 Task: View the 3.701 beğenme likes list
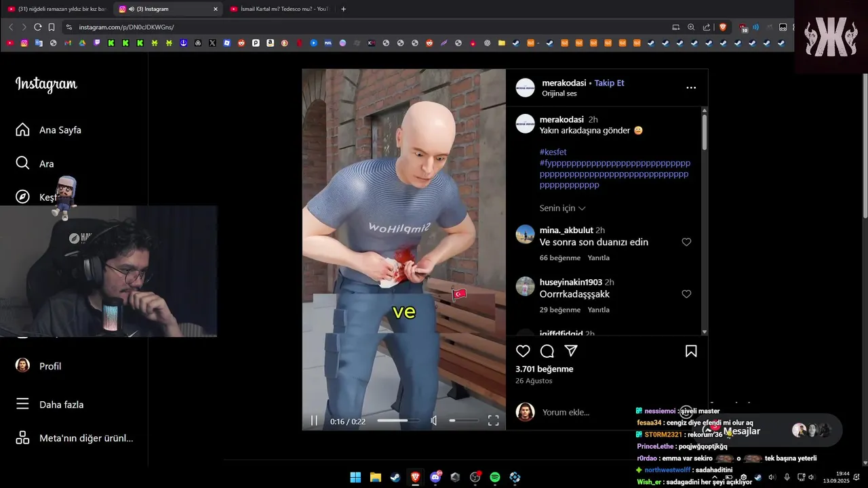544,369
